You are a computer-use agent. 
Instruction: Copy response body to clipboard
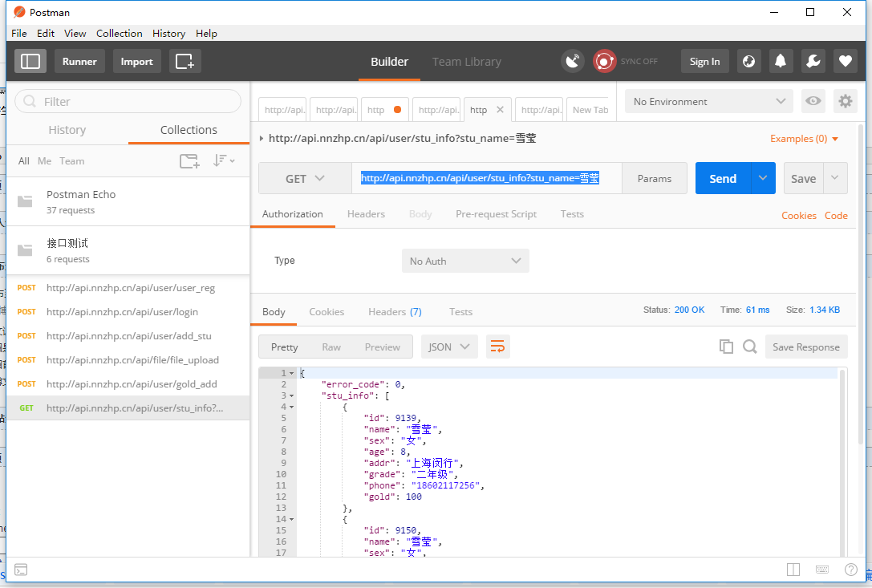click(x=726, y=347)
